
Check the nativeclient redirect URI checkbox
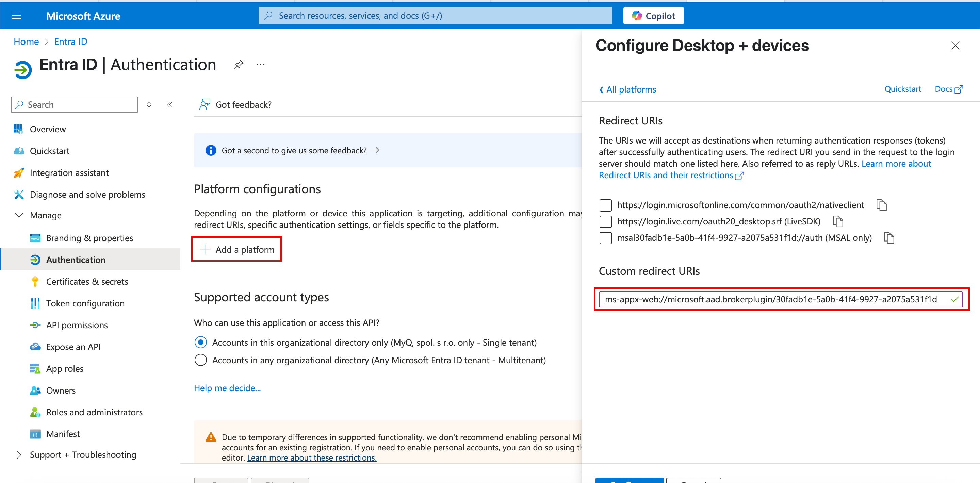click(605, 205)
